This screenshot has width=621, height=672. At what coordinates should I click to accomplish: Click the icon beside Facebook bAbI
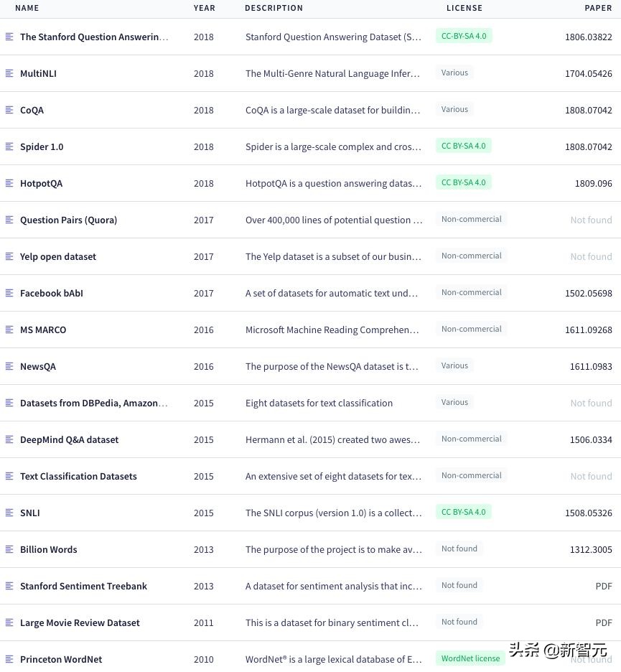(x=9, y=293)
